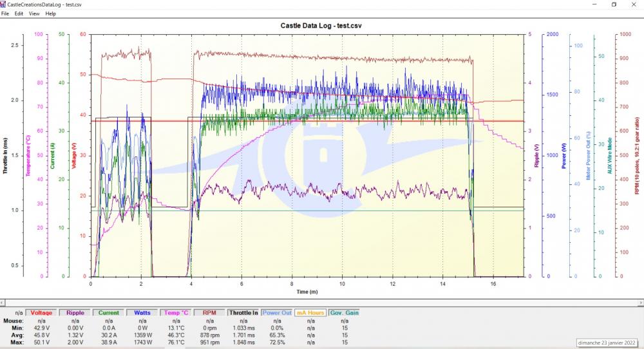This screenshot has height=349, width=644.
Task: Click the Max throttle value 1.848 ms
Action: pyautogui.click(x=243, y=343)
